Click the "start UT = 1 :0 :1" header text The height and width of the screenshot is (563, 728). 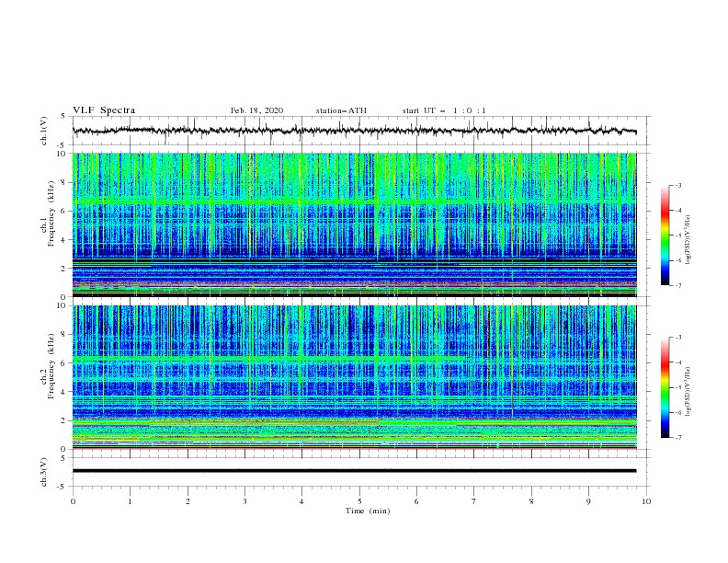tap(444, 110)
